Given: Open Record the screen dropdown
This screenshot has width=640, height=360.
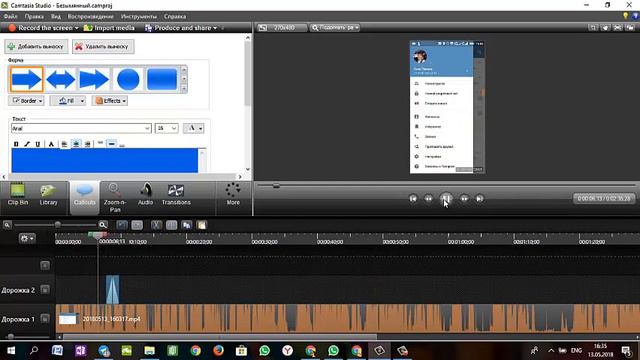Looking at the screenshot, I should (43, 28).
